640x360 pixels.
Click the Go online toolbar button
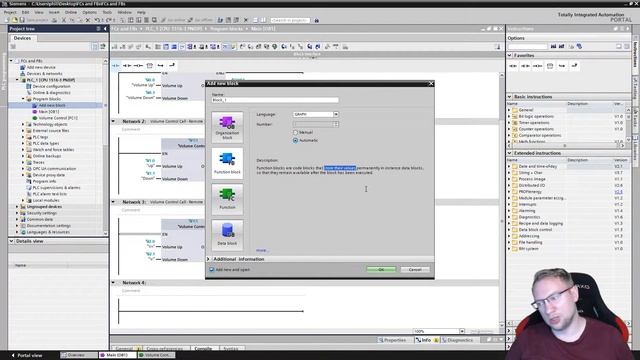174,20
